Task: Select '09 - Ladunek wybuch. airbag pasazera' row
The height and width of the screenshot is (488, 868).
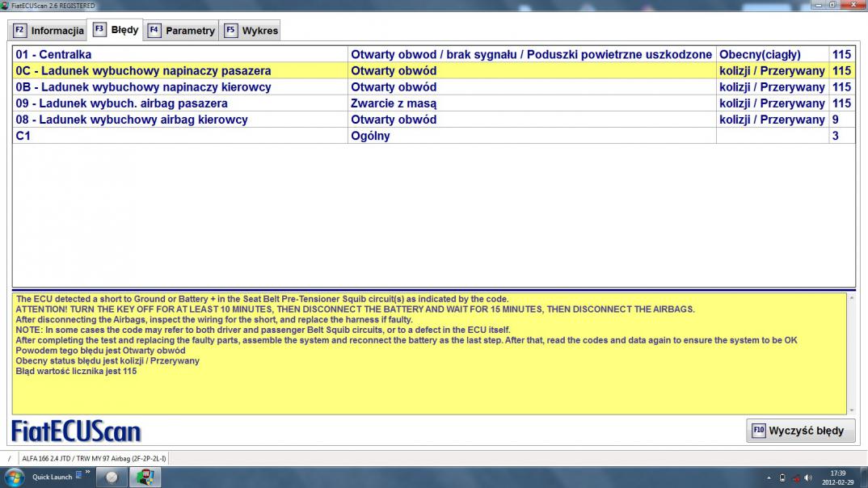Action: pyautogui.click(x=434, y=103)
